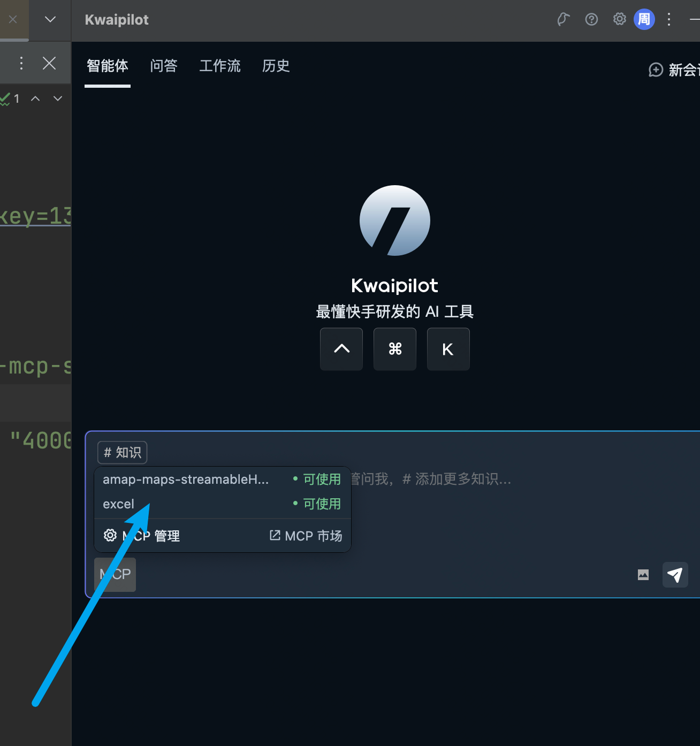This screenshot has width=700, height=746.
Task: Open the editor tabs dropdown chevron
Action: (x=50, y=19)
